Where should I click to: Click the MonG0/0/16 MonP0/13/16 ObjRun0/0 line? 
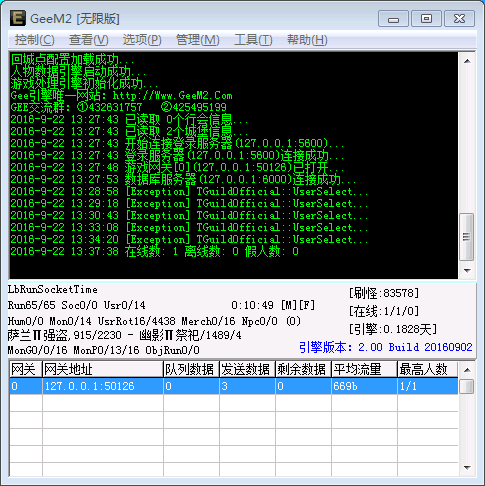104,350
